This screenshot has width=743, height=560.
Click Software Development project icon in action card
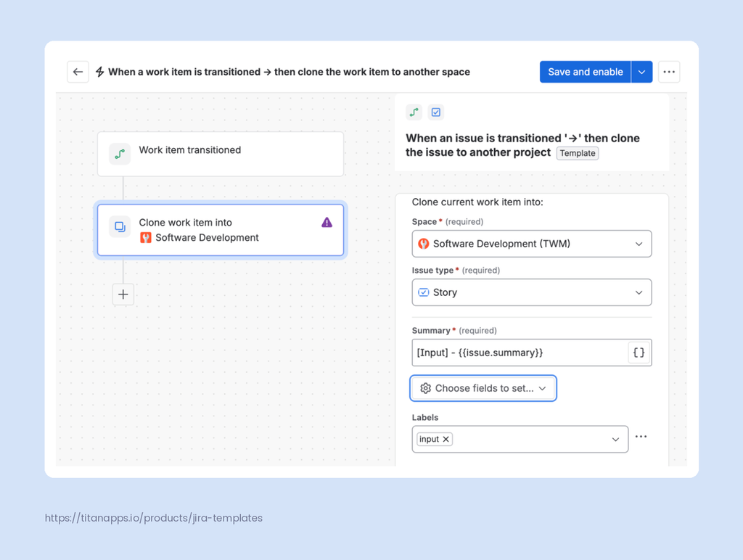click(x=145, y=237)
